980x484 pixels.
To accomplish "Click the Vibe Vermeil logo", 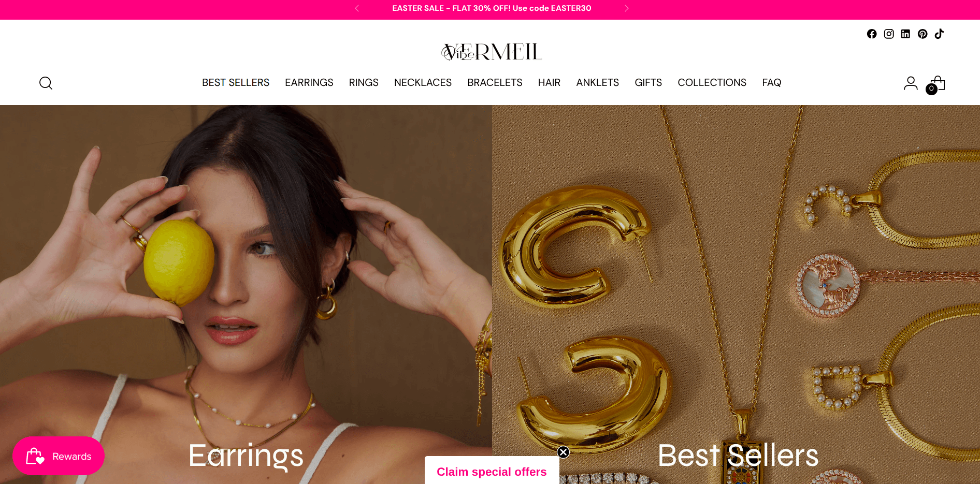I will click(491, 52).
